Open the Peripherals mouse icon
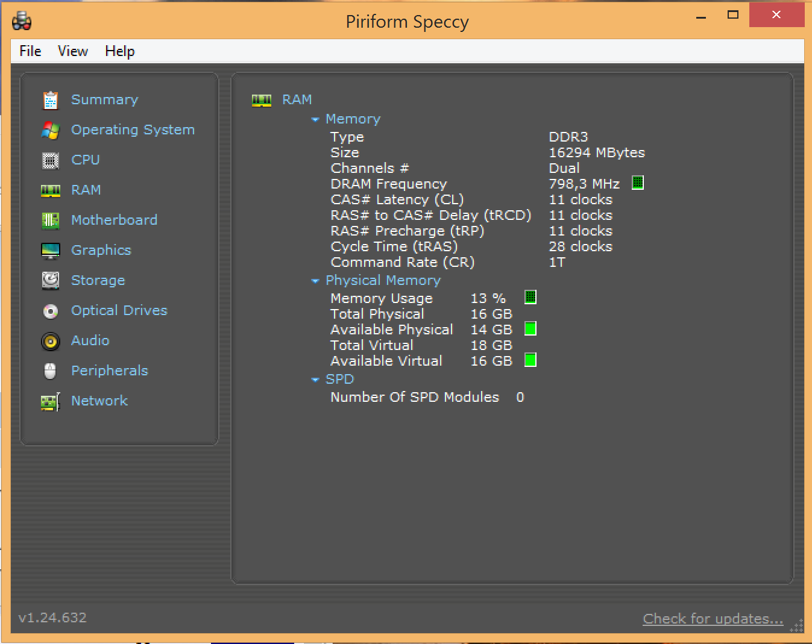812x644 pixels. [51, 371]
